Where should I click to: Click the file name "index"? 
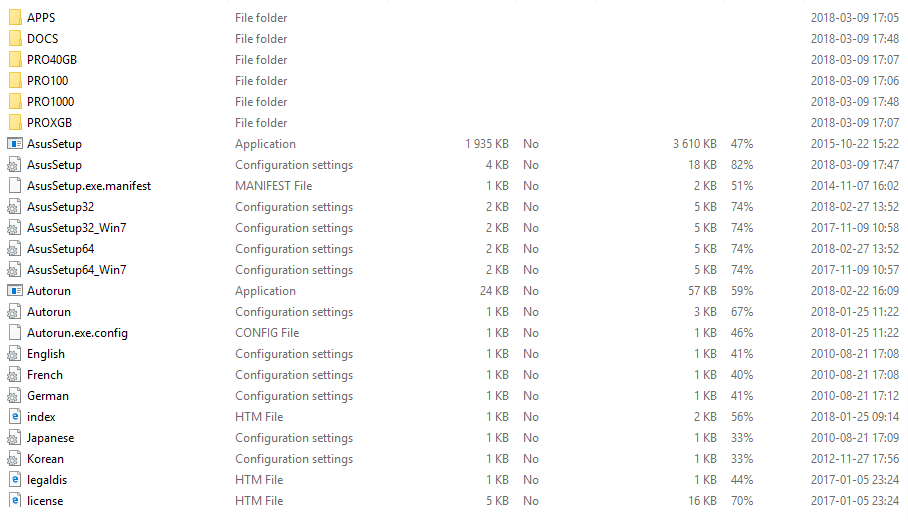click(x=41, y=417)
